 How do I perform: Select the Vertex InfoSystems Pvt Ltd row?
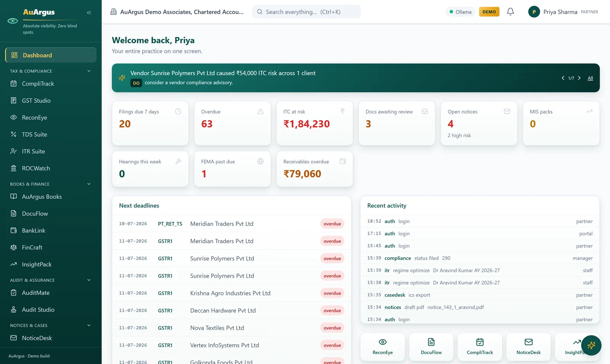click(x=231, y=345)
